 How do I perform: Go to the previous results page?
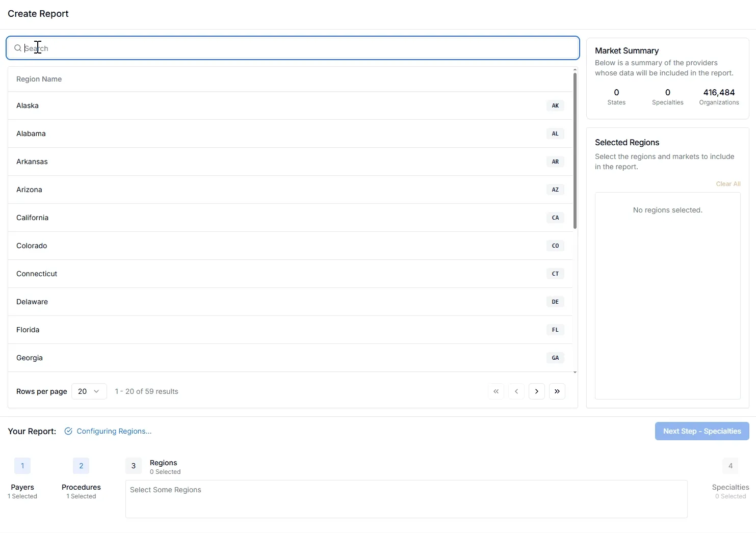(516, 391)
